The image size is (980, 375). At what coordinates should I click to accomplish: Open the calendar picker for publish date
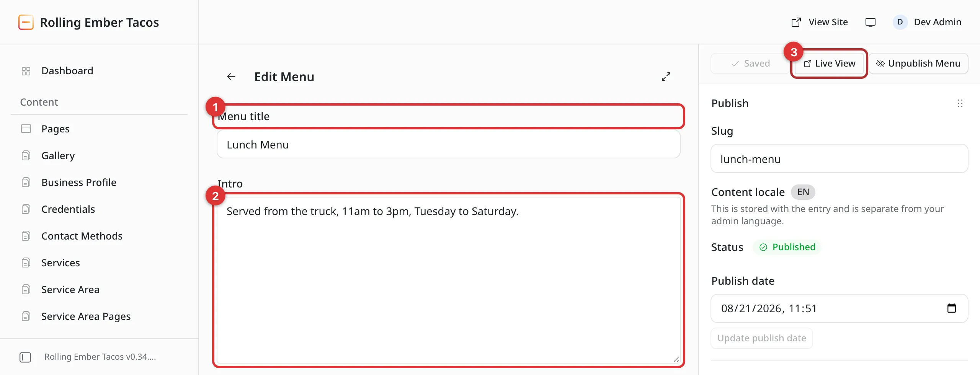[x=952, y=308]
